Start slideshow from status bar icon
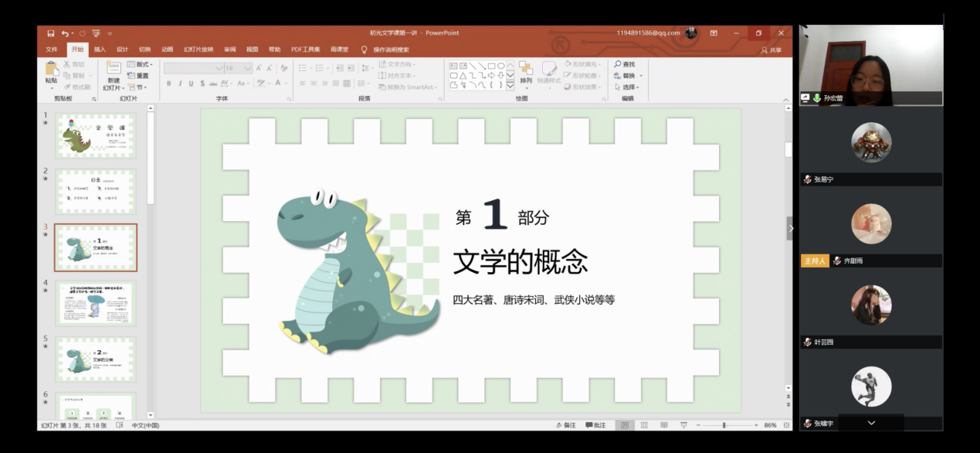Image resolution: width=980 pixels, height=453 pixels. tap(683, 425)
